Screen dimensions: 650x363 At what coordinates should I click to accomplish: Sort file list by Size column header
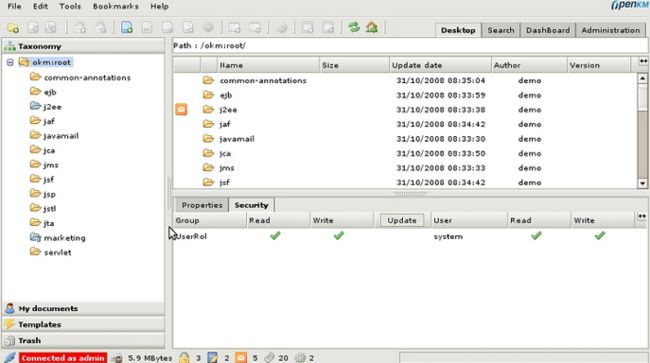pos(354,65)
